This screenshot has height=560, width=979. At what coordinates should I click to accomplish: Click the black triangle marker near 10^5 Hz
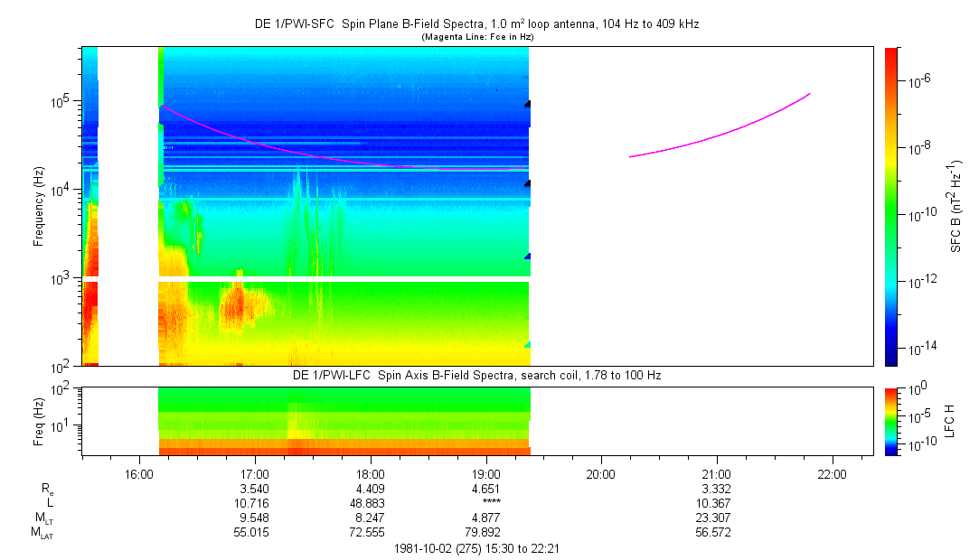pyautogui.click(x=527, y=104)
